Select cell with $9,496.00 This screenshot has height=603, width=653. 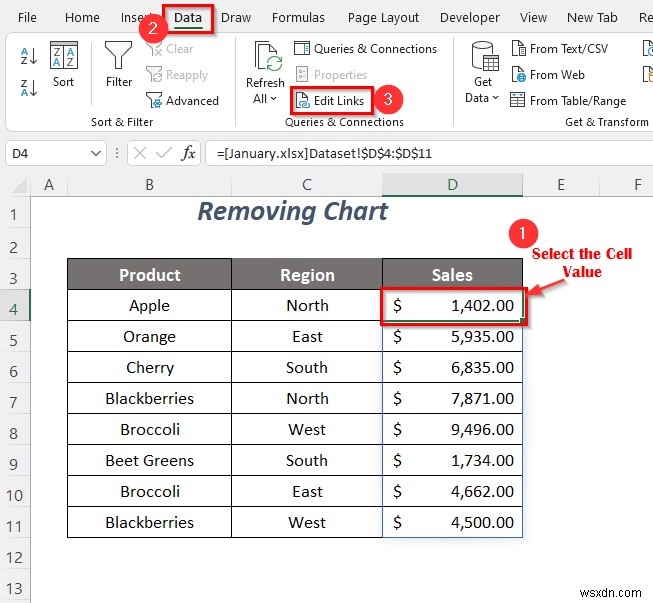coord(452,429)
